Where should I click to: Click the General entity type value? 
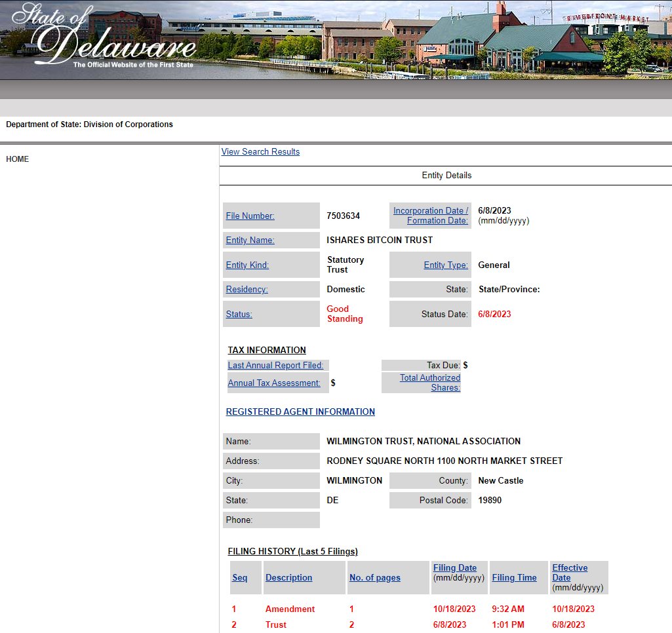[x=494, y=265]
